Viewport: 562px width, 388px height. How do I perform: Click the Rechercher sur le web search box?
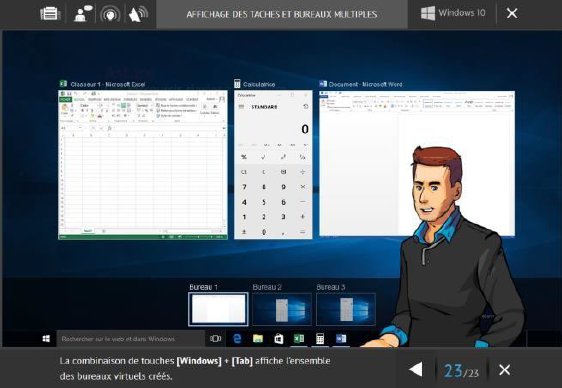(x=130, y=339)
